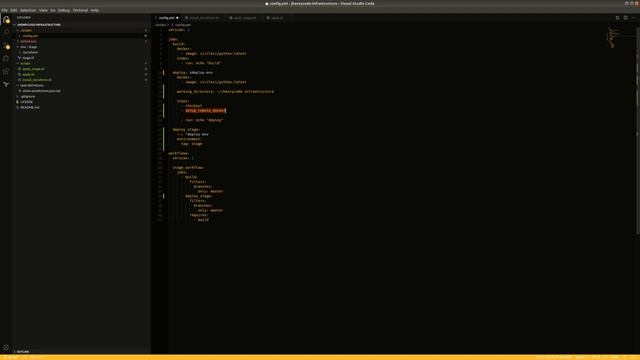Switch to the apply.sh editor tab
The width and height of the screenshot is (640, 360).
point(276,18)
